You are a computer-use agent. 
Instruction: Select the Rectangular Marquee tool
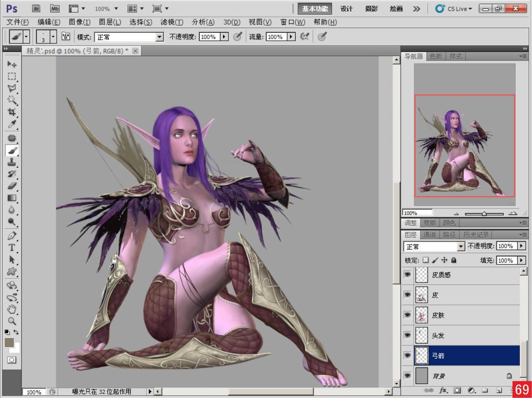click(x=12, y=76)
